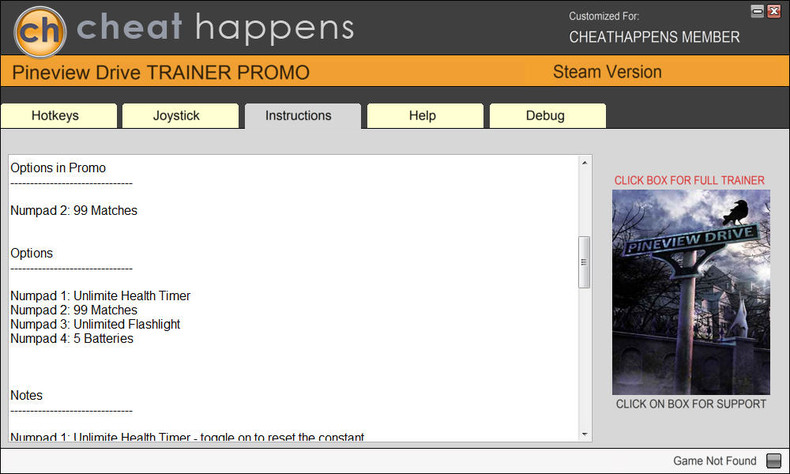The image size is (790, 474).
Task: Click the 'Numpad 3: Unlimited Flashlight' line
Action: (x=95, y=324)
